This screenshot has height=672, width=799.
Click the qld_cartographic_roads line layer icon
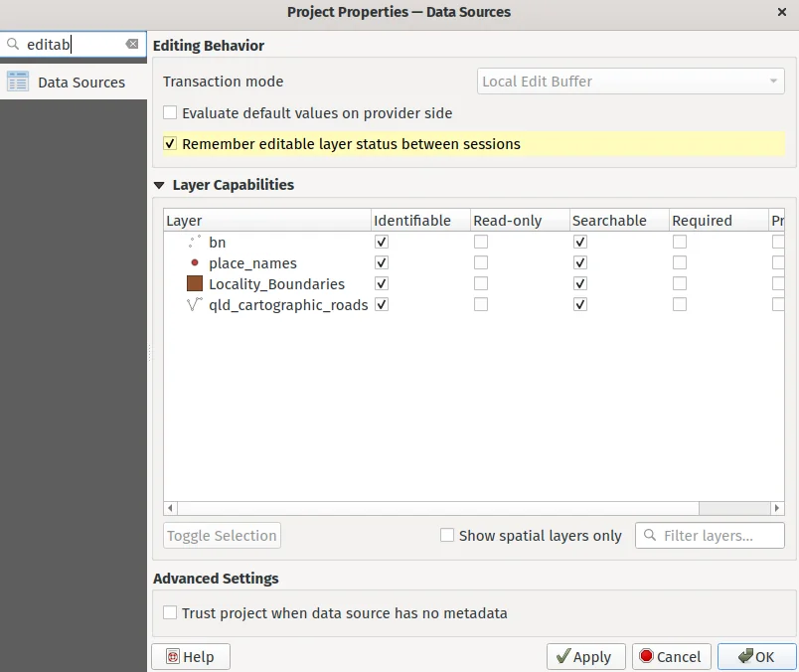click(195, 305)
